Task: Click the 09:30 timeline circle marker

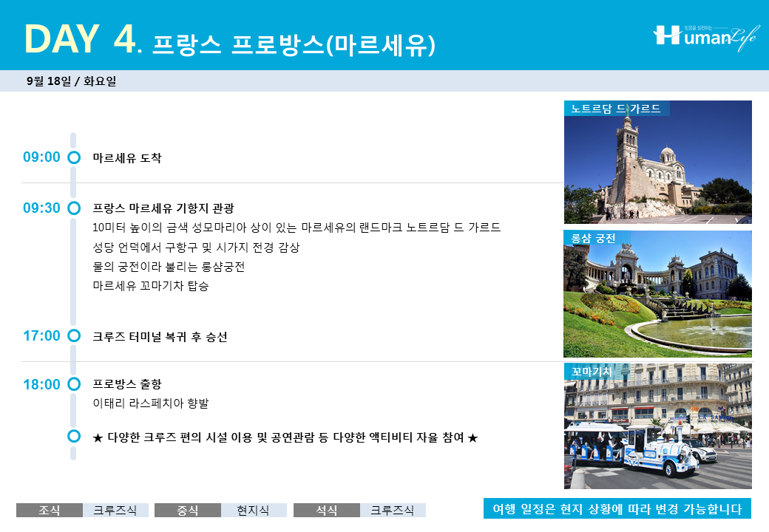Action: tap(74, 208)
